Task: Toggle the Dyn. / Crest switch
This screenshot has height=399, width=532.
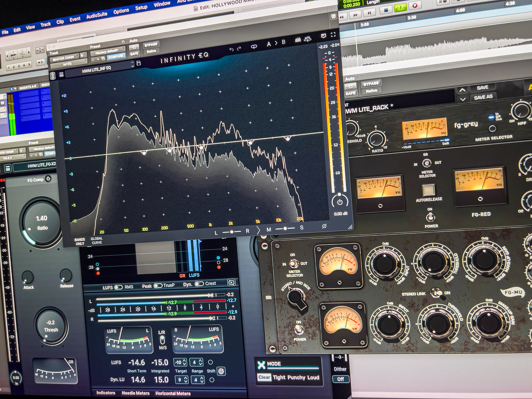Action: [199, 284]
